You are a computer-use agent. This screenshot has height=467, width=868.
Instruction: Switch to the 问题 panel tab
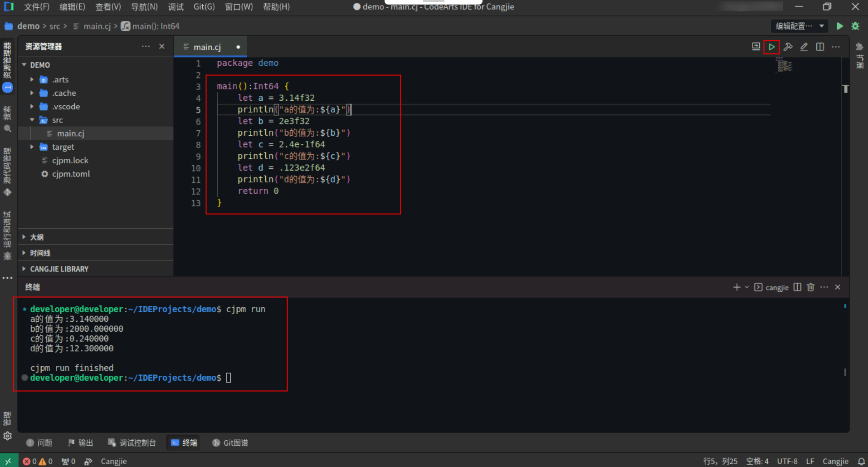[39, 443]
